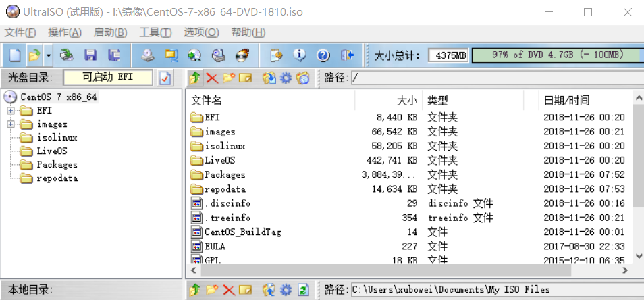
Task: Open the 文件(F) menu
Action: [x=20, y=33]
